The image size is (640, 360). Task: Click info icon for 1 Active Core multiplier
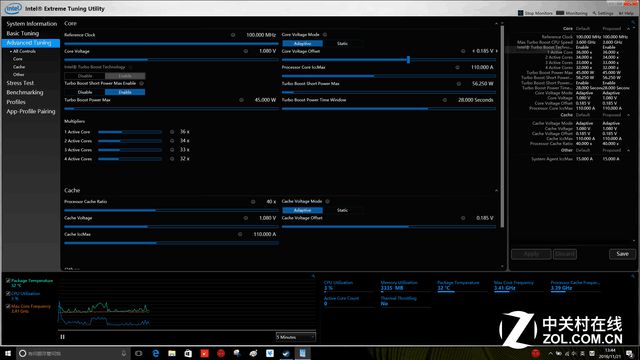(x=172, y=132)
